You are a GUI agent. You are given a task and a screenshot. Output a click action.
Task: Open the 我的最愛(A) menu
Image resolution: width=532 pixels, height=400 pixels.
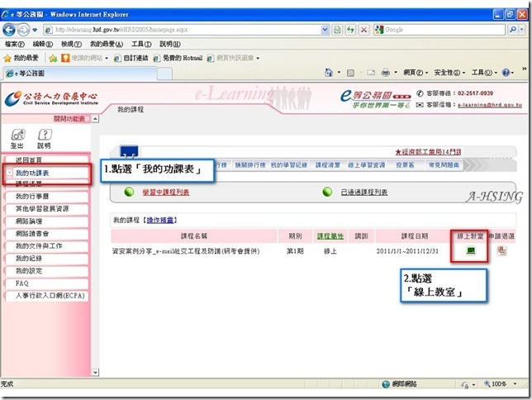coord(107,44)
